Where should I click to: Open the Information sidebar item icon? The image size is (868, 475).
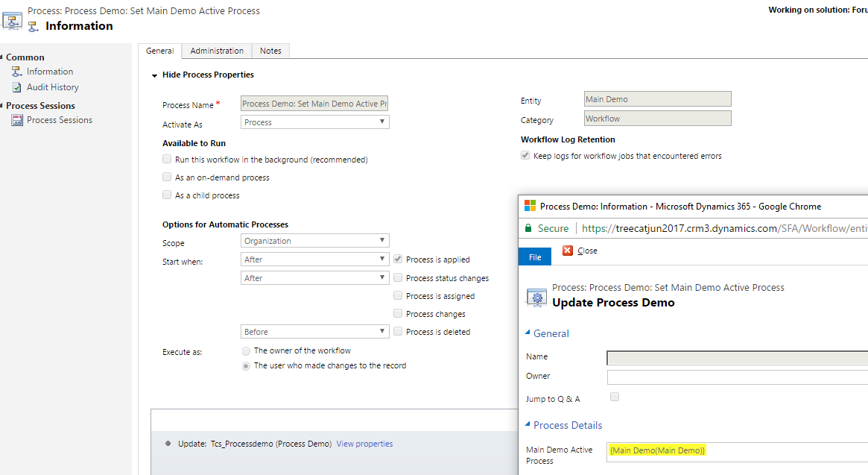coord(17,72)
